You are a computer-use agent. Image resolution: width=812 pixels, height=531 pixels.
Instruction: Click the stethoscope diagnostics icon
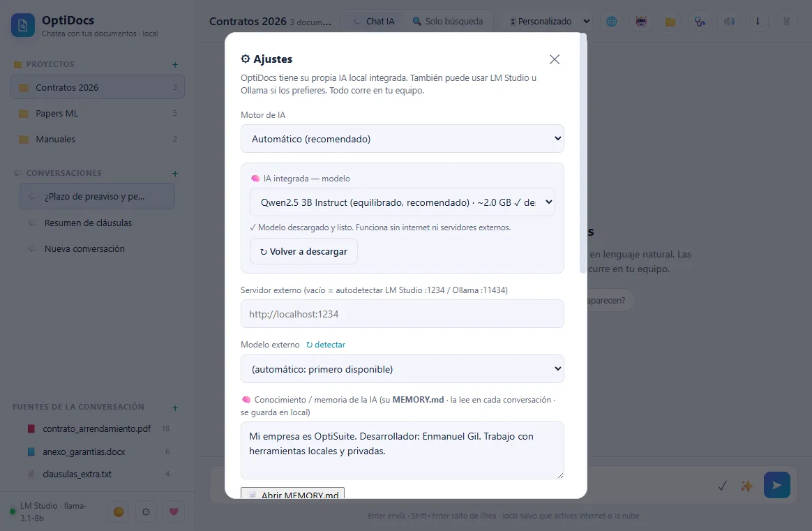click(700, 21)
